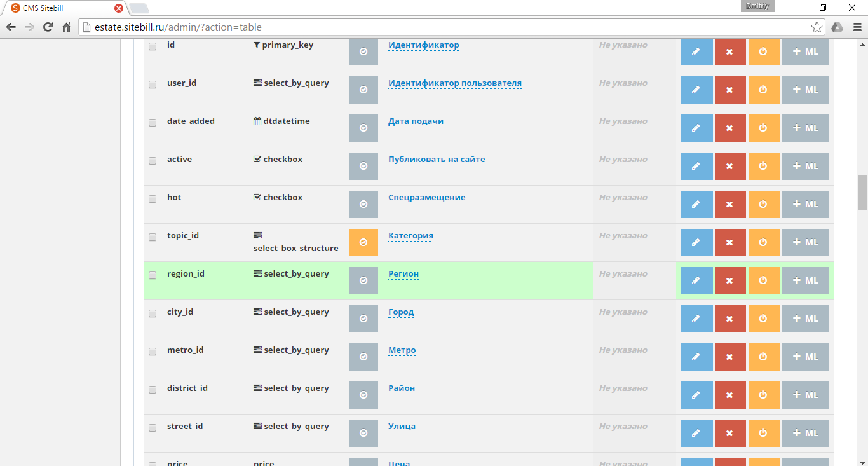Click gray check button in region_id row
Screen dimensions: 868x466
click(363, 281)
